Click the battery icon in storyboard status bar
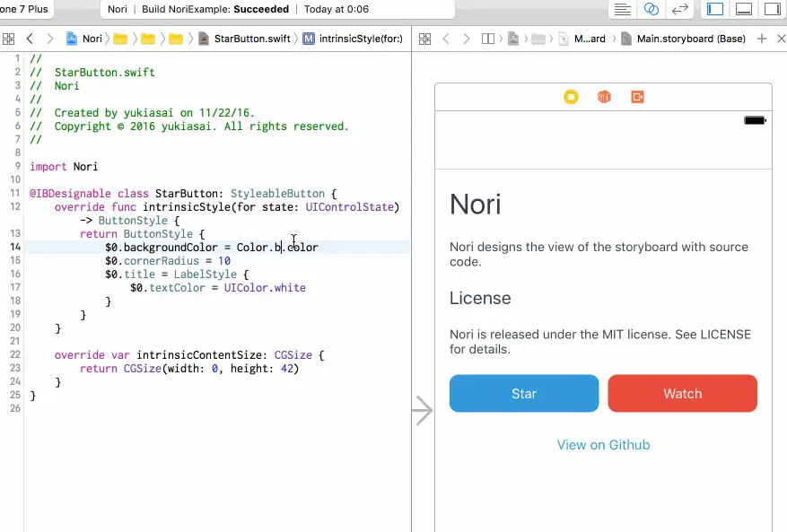 point(755,120)
